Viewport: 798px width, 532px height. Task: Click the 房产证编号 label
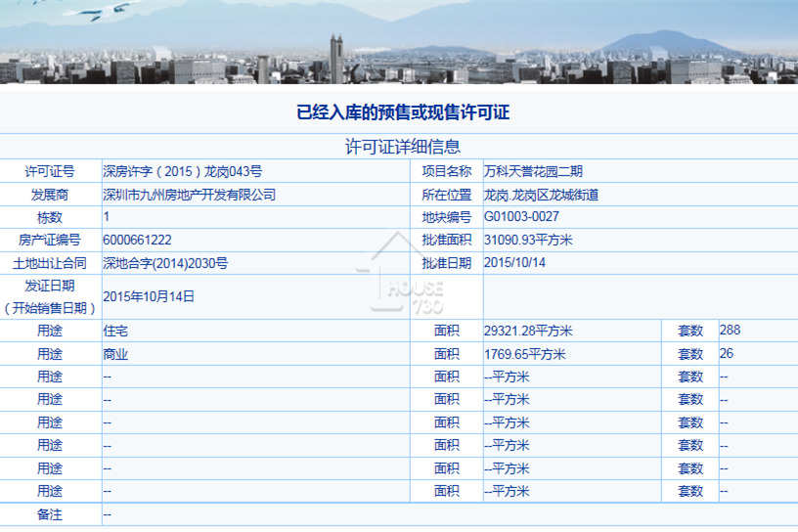50,240
